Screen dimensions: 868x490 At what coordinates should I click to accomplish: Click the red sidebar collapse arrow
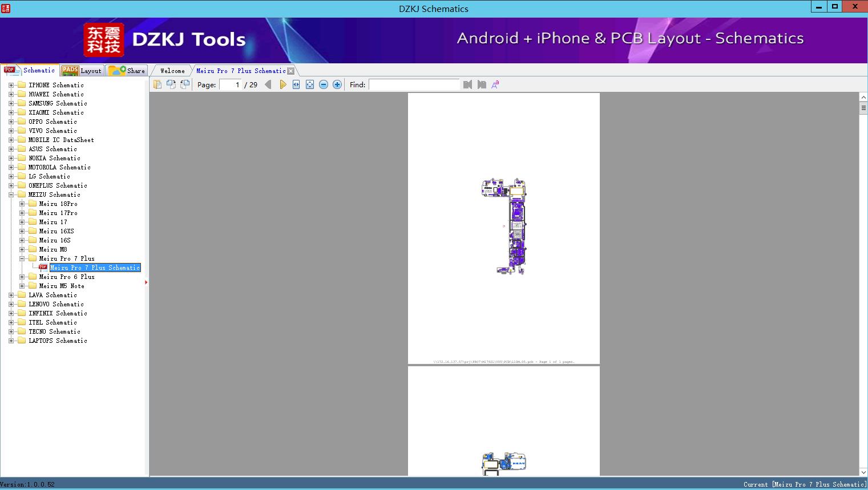click(x=146, y=282)
